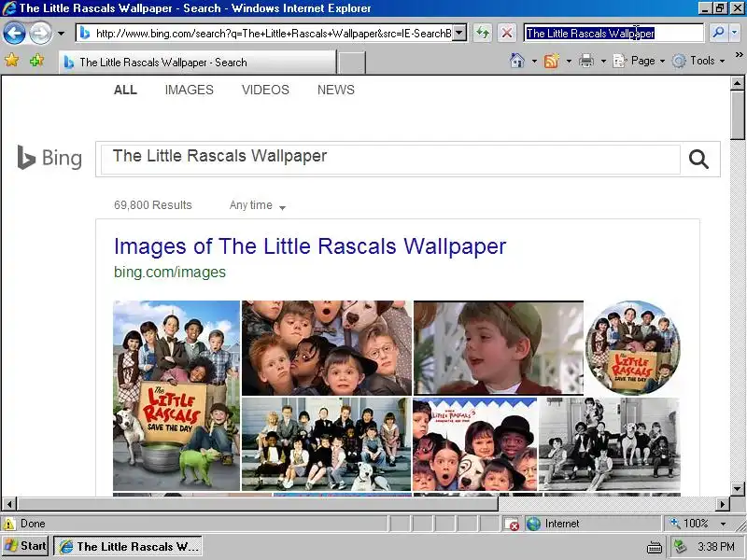Open the black-and-white porch photo thumbnail
Viewport: 747px width, 560px height.
tap(610, 444)
